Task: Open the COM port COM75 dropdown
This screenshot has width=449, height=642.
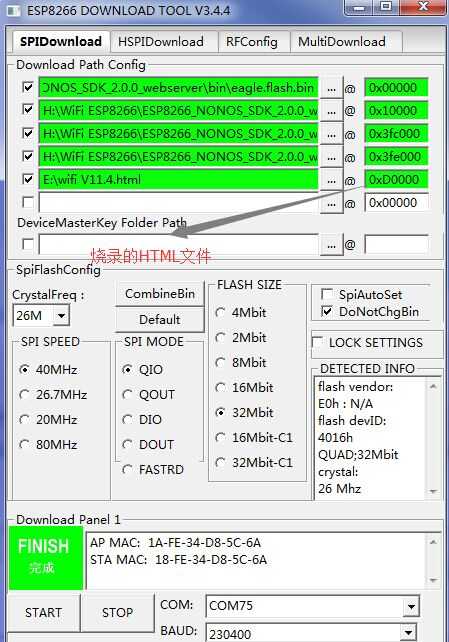Action: tap(411, 606)
